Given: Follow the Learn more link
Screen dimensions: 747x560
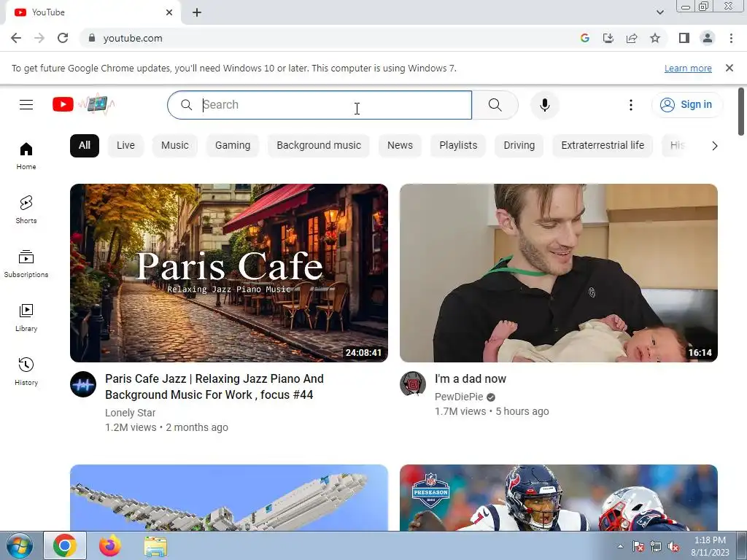Looking at the screenshot, I should pyautogui.click(x=688, y=68).
